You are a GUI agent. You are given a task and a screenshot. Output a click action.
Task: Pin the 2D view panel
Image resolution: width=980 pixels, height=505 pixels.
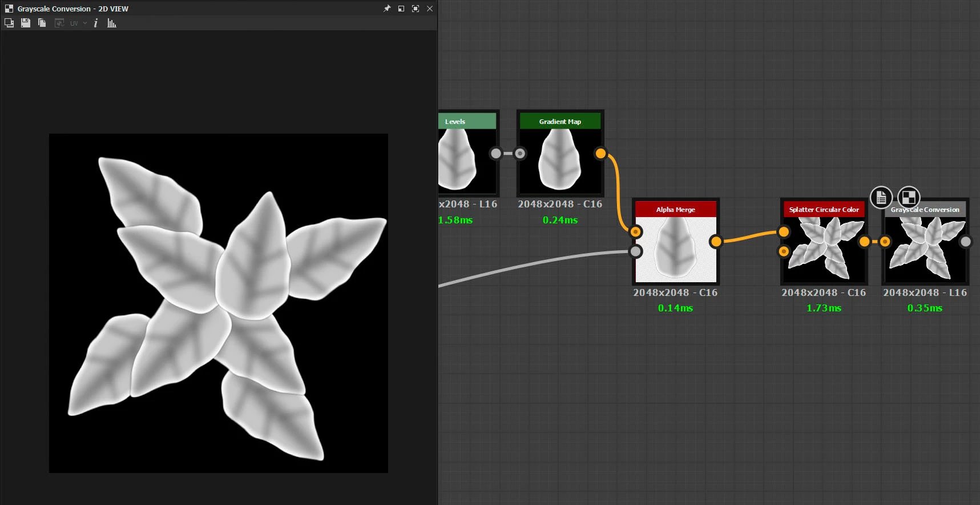[x=387, y=9]
